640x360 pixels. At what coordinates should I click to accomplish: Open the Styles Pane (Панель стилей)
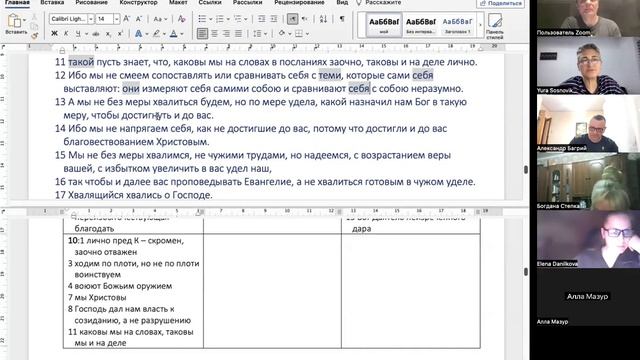[x=495, y=26]
